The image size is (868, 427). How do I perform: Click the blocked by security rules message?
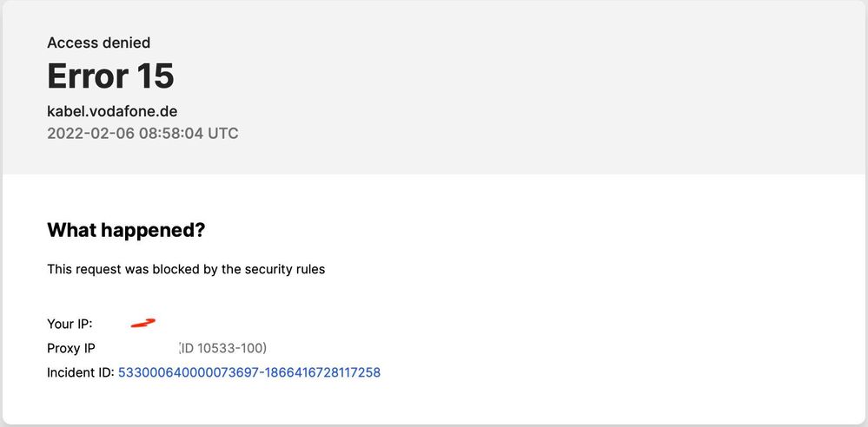coord(186,269)
